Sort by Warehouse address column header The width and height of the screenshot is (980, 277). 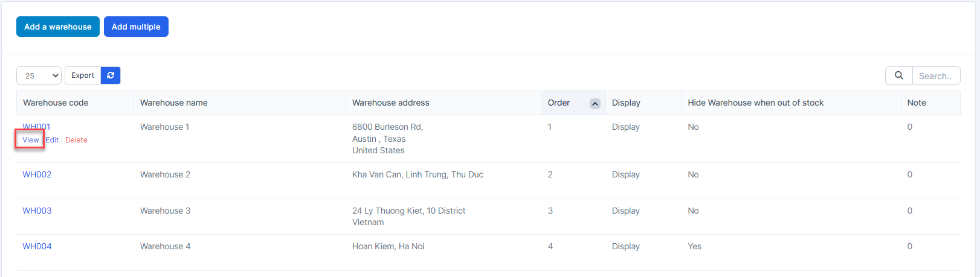391,103
